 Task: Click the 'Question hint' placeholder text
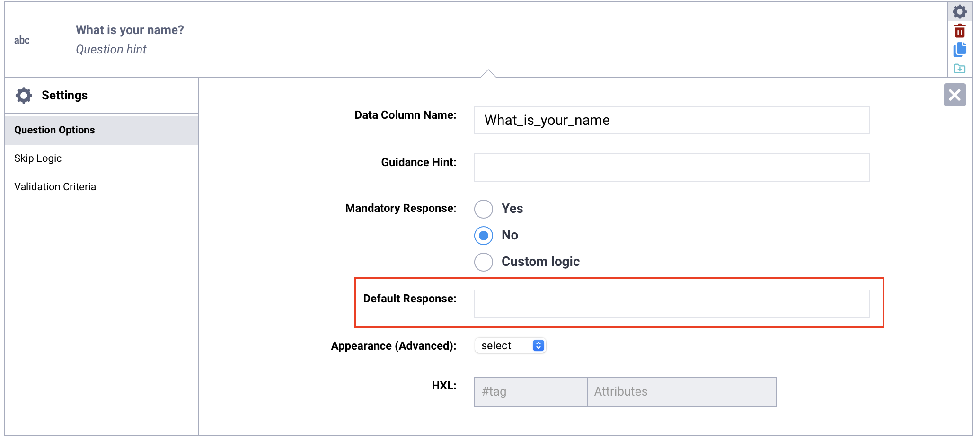111,50
